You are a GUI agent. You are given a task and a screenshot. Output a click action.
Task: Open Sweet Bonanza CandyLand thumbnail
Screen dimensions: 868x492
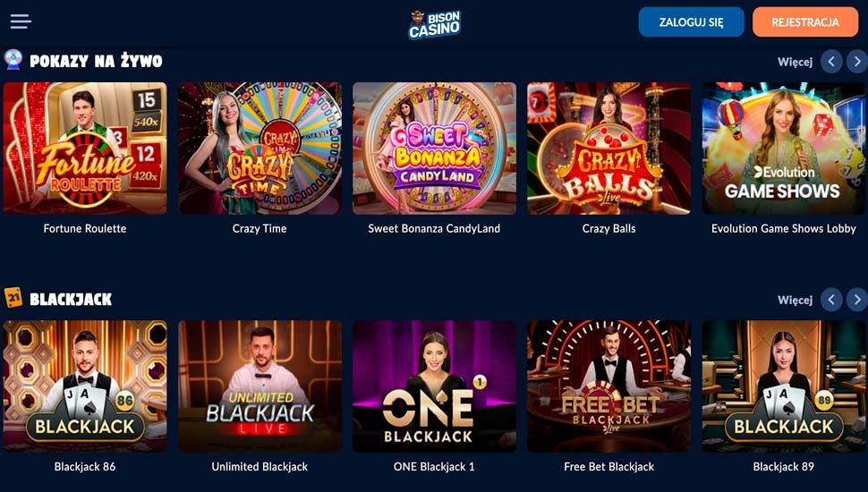point(435,148)
